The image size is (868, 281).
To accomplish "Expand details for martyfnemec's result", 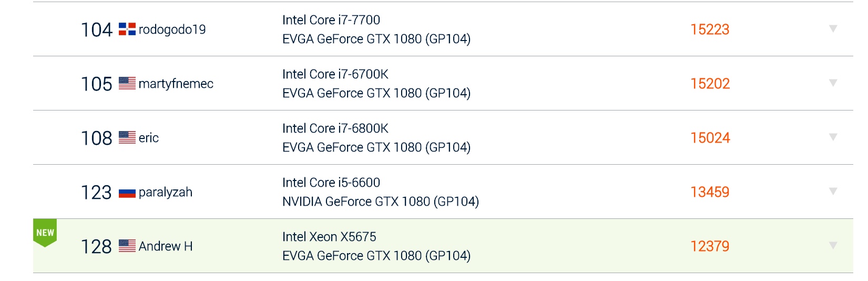I will pyautogui.click(x=833, y=83).
